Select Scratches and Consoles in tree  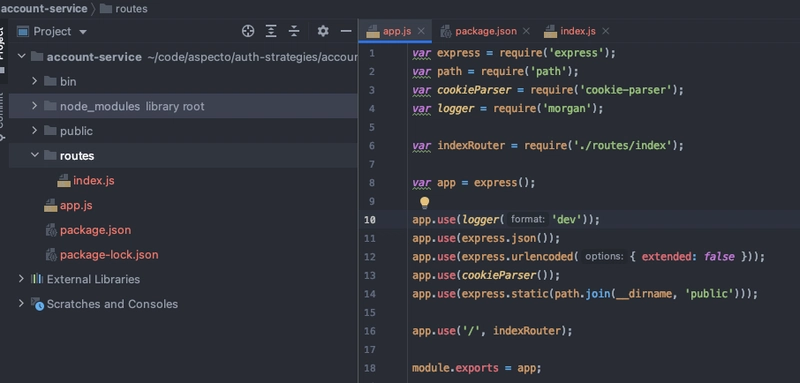112,304
